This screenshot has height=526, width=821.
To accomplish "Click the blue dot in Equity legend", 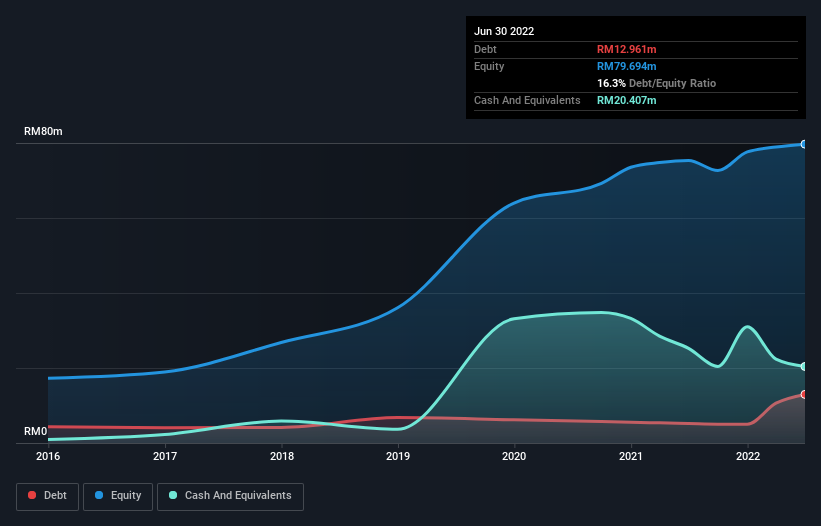I will pyautogui.click(x=99, y=495).
